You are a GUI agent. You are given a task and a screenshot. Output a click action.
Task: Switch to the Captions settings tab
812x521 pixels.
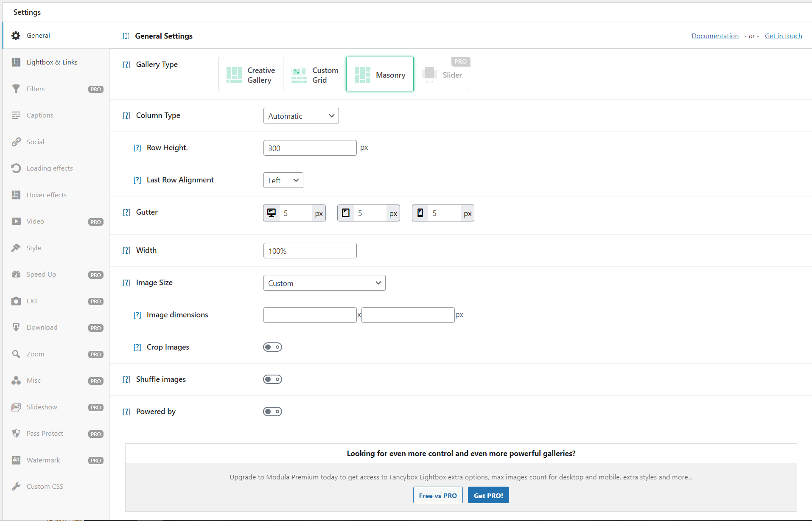click(x=56, y=115)
